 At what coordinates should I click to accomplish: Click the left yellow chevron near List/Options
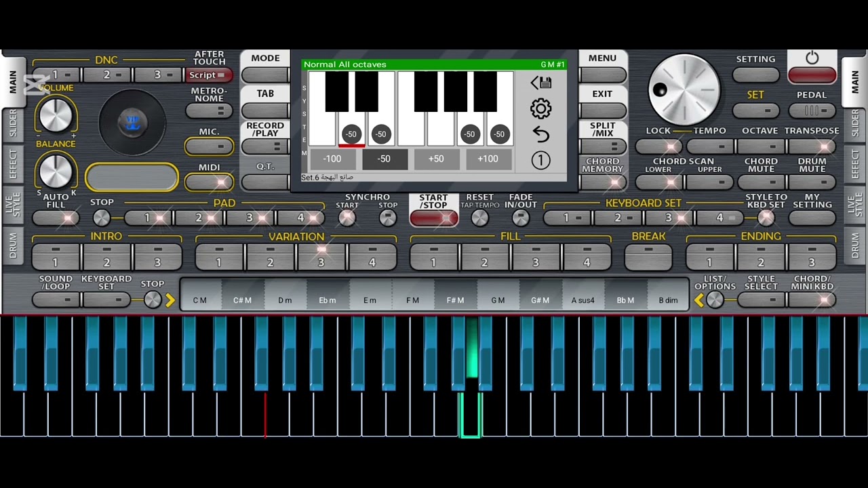pyautogui.click(x=698, y=300)
